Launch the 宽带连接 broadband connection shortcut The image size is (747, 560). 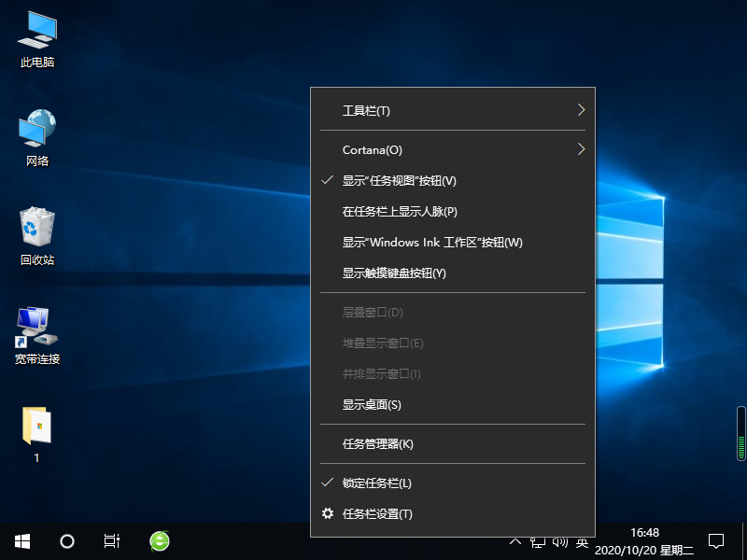[x=37, y=331]
